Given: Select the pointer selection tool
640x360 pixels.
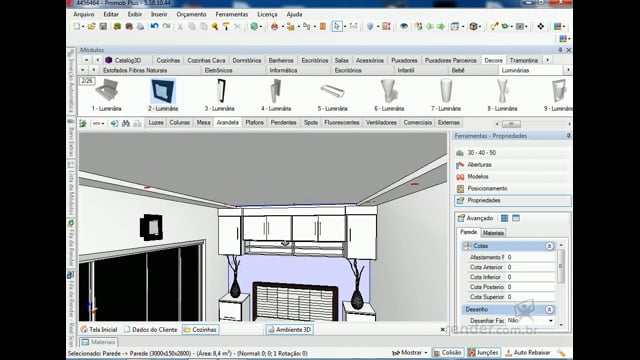Looking at the screenshot, I should (337, 27).
